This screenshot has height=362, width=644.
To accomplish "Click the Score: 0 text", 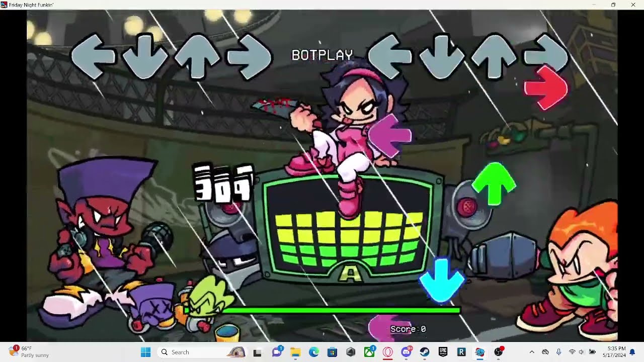I will 408,329.
